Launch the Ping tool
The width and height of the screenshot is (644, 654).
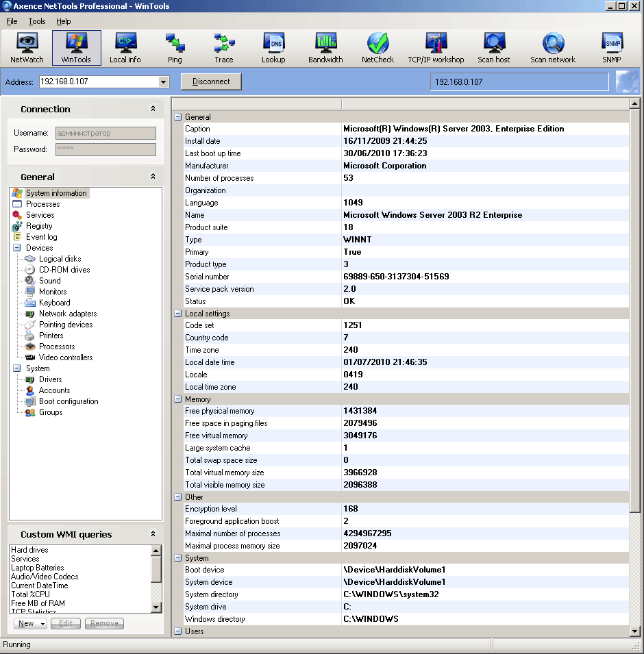(x=175, y=47)
